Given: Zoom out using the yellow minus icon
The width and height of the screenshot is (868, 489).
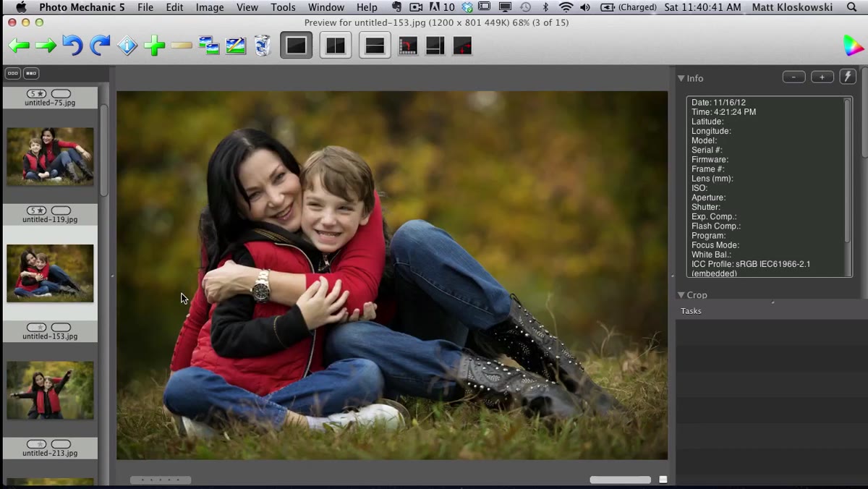Looking at the screenshot, I should tap(182, 46).
